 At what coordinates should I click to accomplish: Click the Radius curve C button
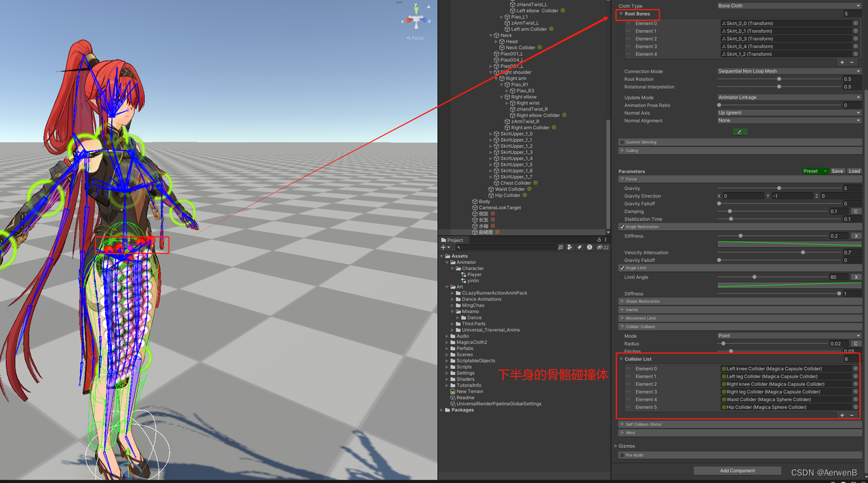coord(856,343)
